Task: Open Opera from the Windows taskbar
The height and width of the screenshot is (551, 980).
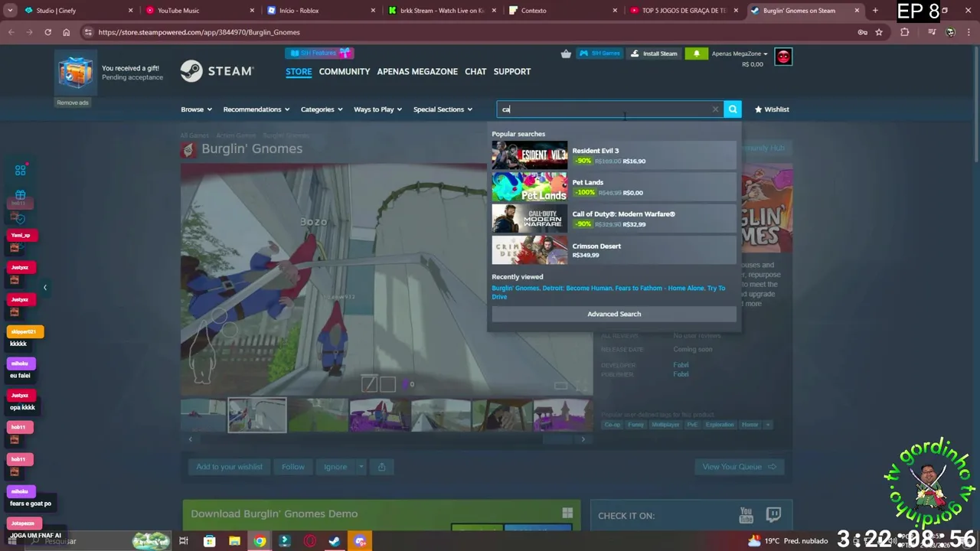Action: tap(310, 541)
